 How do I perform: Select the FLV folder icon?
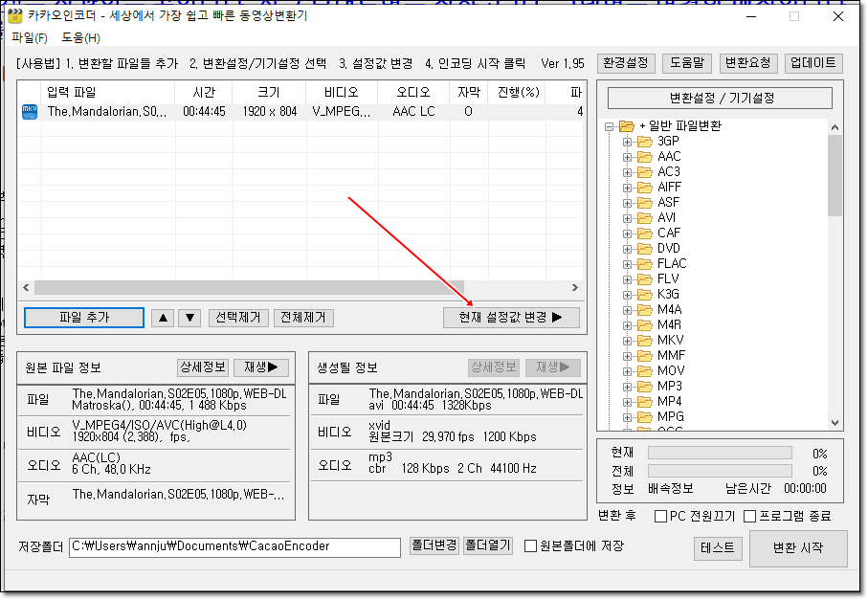(x=644, y=279)
